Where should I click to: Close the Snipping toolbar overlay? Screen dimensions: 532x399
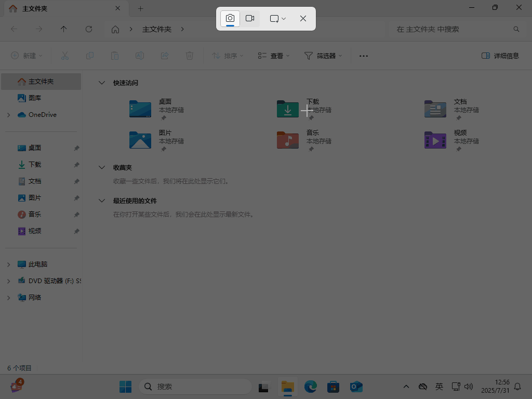[x=303, y=19]
